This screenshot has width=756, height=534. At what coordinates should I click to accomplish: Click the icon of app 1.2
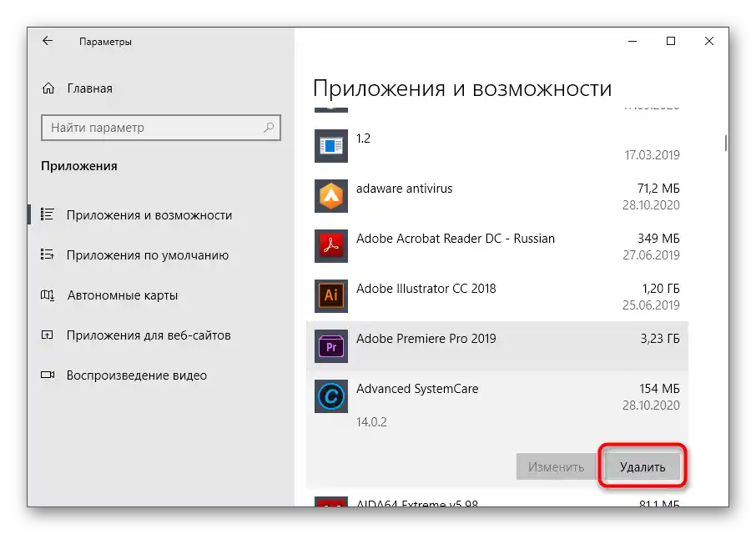pyautogui.click(x=331, y=145)
